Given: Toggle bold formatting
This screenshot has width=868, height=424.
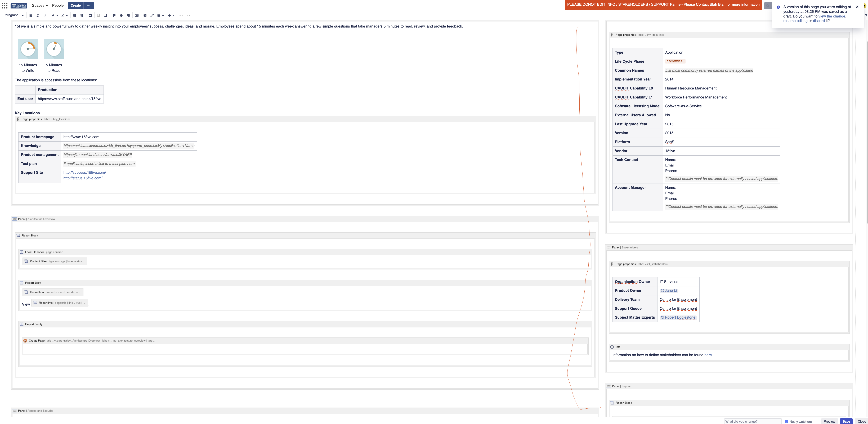Looking at the screenshot, I should click(x=31, y=16).
